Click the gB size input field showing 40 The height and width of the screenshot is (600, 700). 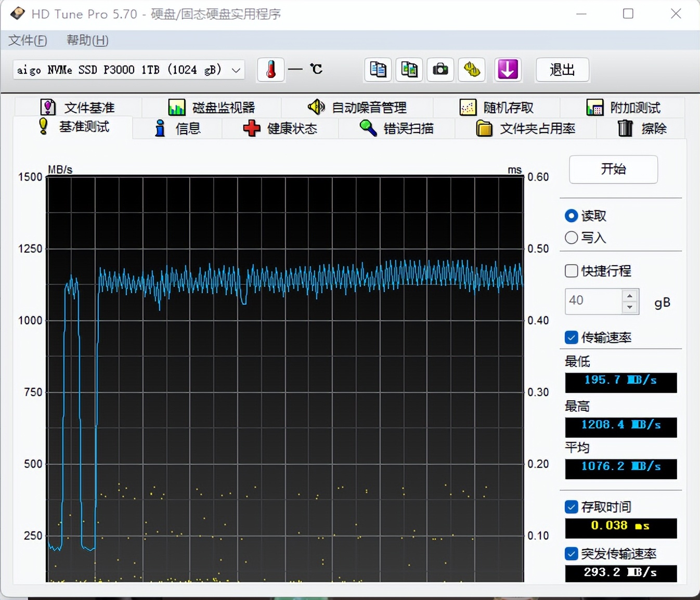[x=593, y=301]
